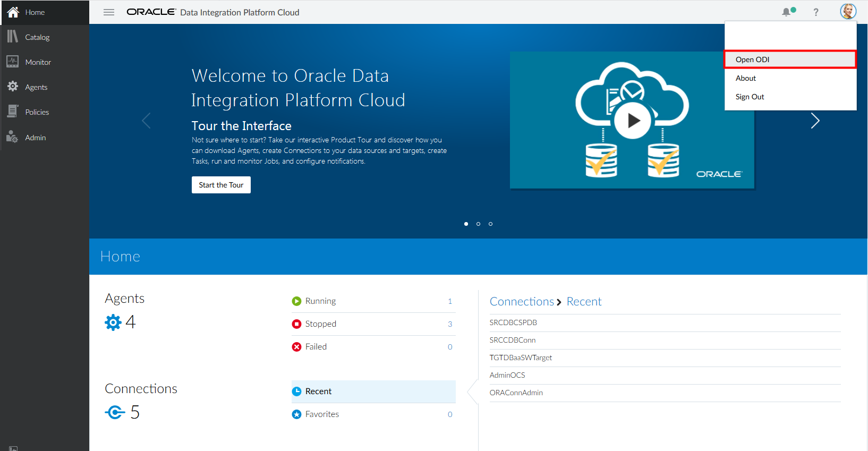Image resolution: width=868 pixels, height=451 pixels.
Task: Select the third carousel dot indicator
Action: (x=490, y=224)
